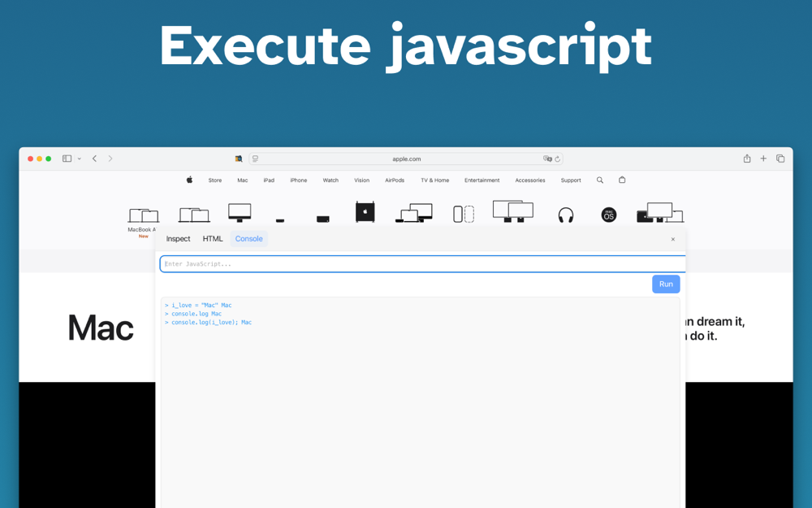Image resolution: width=812 pixels, height=508 pixels.
Task: Open the Vision nav item
Action: tap(361, 180)
